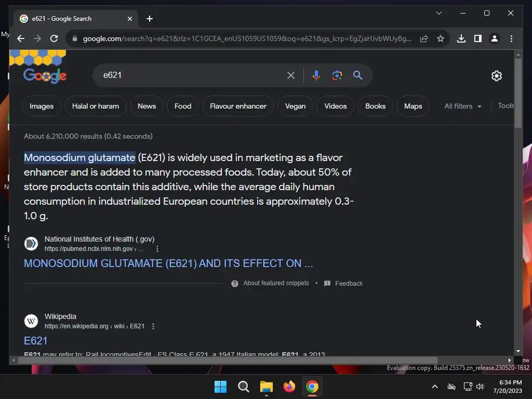The width and height of the screenshot is (532, 399).
Task: Open File Explorer from taskbar
Action: (x=267, y=387)
